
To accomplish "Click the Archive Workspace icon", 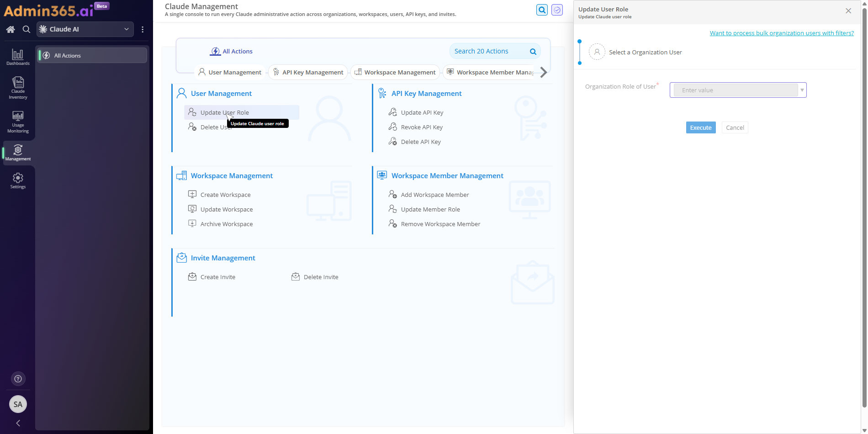I will 192,223.
